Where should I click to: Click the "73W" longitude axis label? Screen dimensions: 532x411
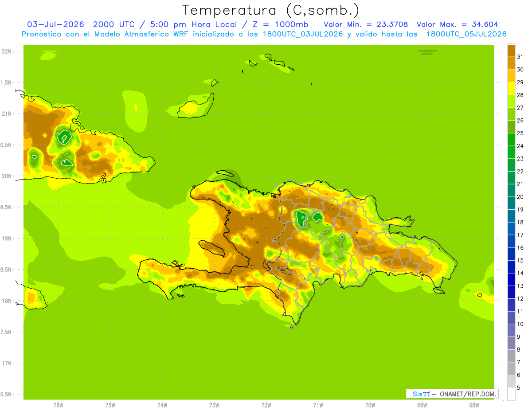tap(214, 405)
